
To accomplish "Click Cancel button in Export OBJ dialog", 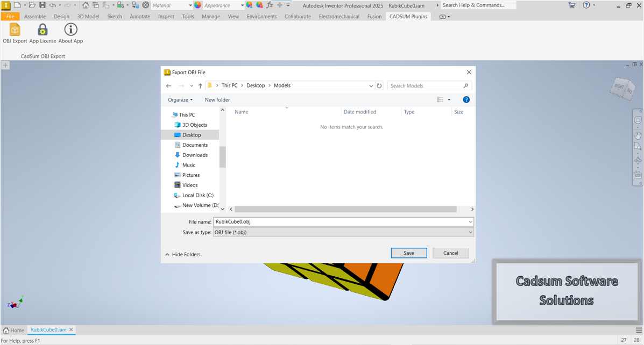I will click(x=450, y=253).
